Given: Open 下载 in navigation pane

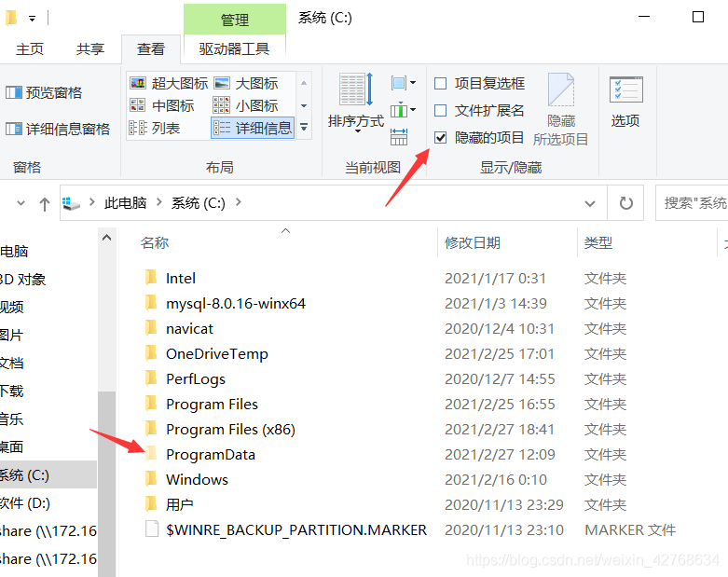Looking at the screenshot, I should 11,391.
